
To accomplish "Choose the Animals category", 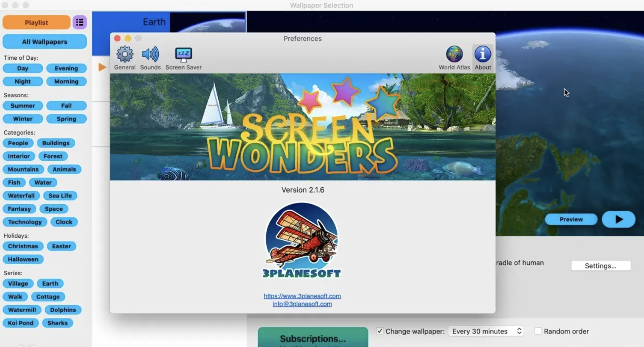I will click(x=64, y=169).
